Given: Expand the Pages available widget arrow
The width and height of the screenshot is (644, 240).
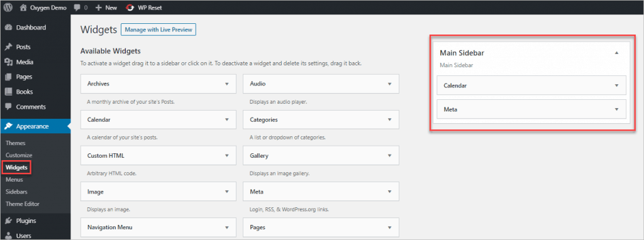Looking at the screenshot, I should point(389,227).
